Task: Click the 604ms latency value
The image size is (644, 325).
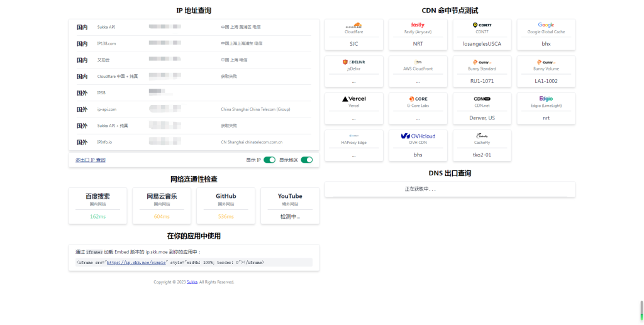Action: pos(162,217)
